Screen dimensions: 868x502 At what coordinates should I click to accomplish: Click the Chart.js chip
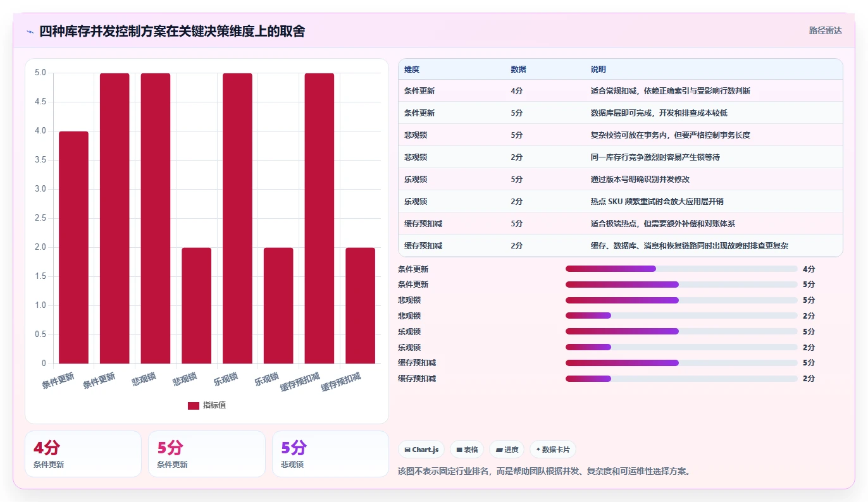pyautogui.click(x=421, y=450)
